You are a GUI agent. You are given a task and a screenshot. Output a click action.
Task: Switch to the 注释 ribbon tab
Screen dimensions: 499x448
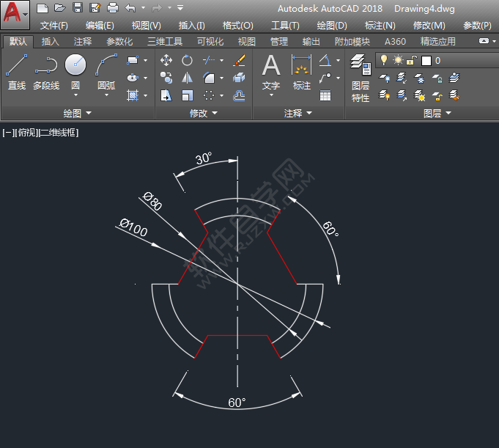click(83, 42)
